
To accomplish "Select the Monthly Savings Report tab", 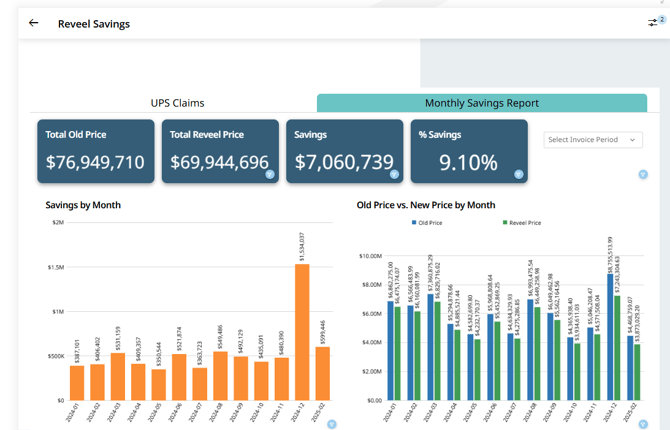I will coord(481,103).
